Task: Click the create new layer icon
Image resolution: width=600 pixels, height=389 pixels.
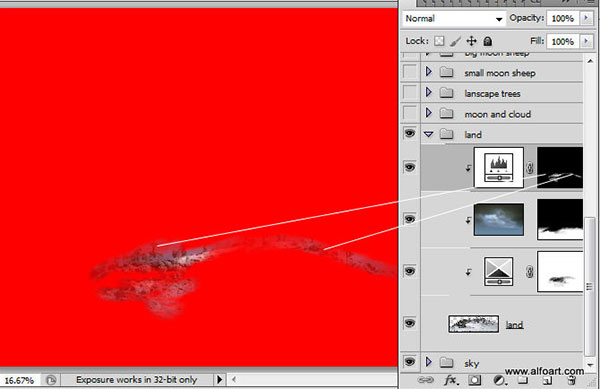Action: click(548, 380)
